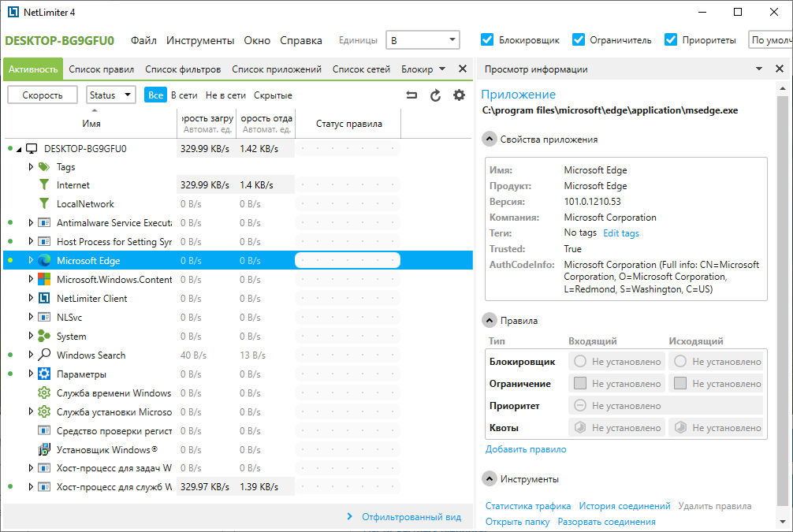
Task: Click the Имя column header
Action: coord(91,124)
